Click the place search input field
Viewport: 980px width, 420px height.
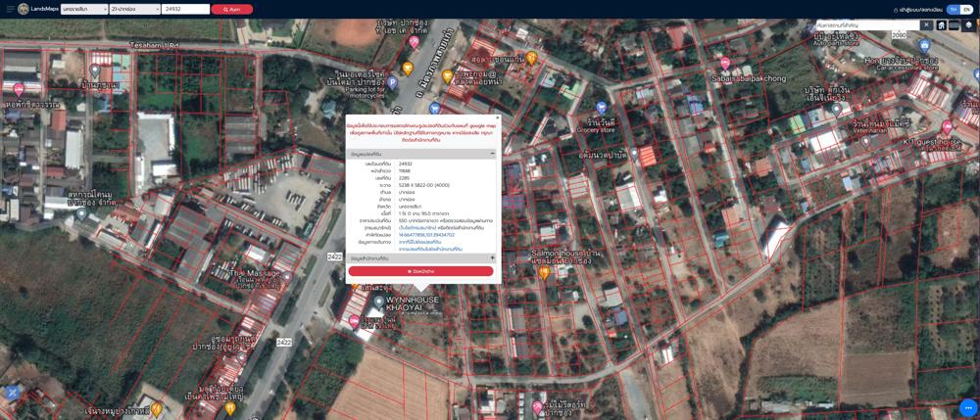(x=868, y=24)
